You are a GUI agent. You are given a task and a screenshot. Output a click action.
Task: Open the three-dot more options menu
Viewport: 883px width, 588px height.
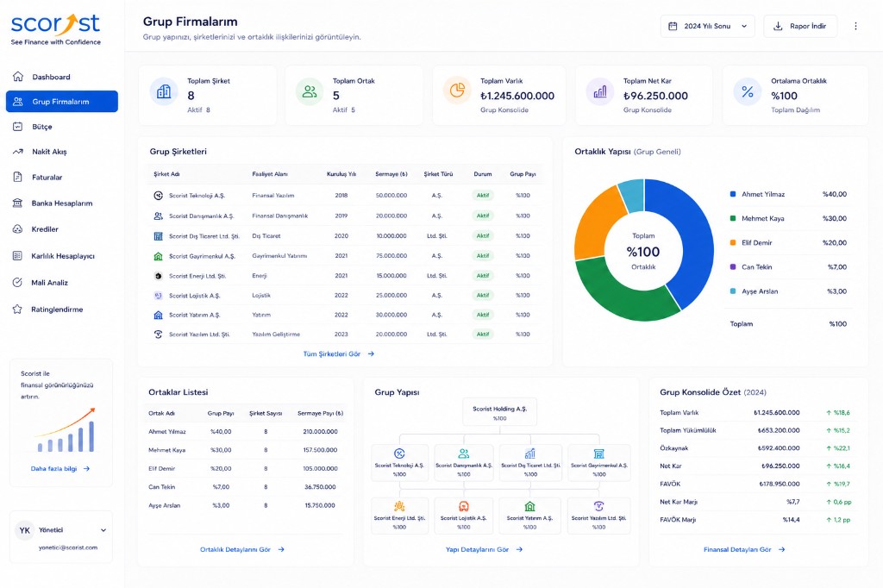point(855,26)
